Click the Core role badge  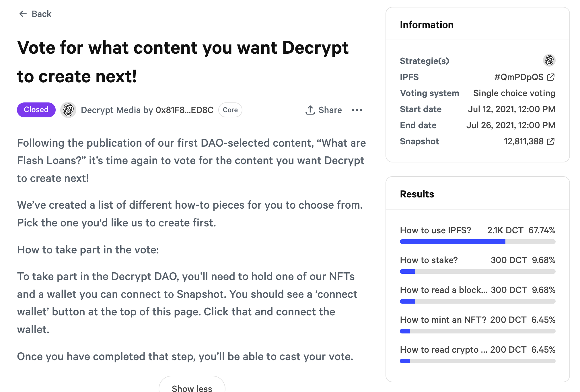point(230,110)
